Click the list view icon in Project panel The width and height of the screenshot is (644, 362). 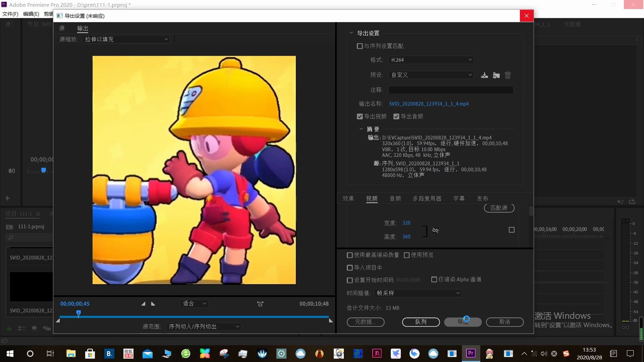pos(22,328)
